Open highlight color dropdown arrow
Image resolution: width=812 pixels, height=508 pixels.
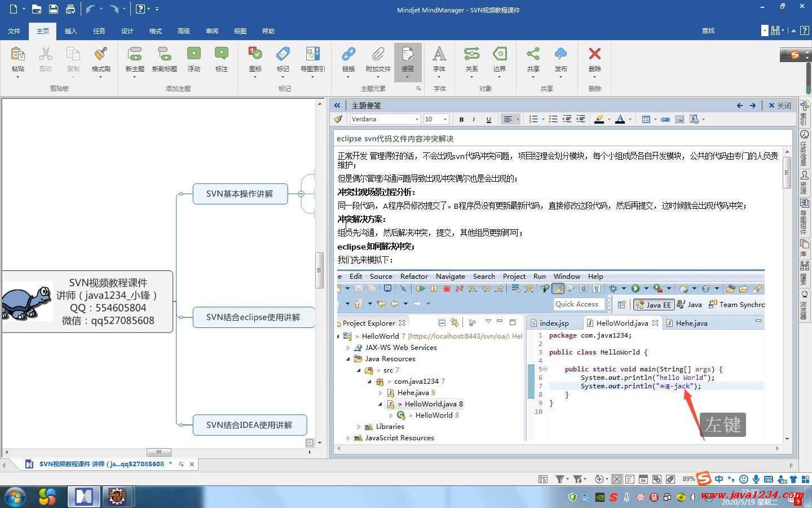point(609,119)
